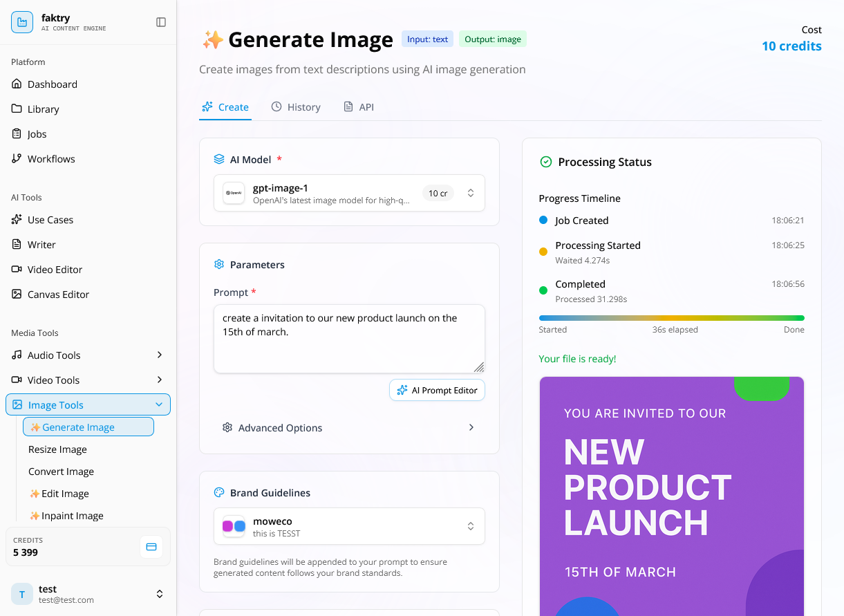
Task: Click the green Completed status dot
Action: (x=543, y=290)
